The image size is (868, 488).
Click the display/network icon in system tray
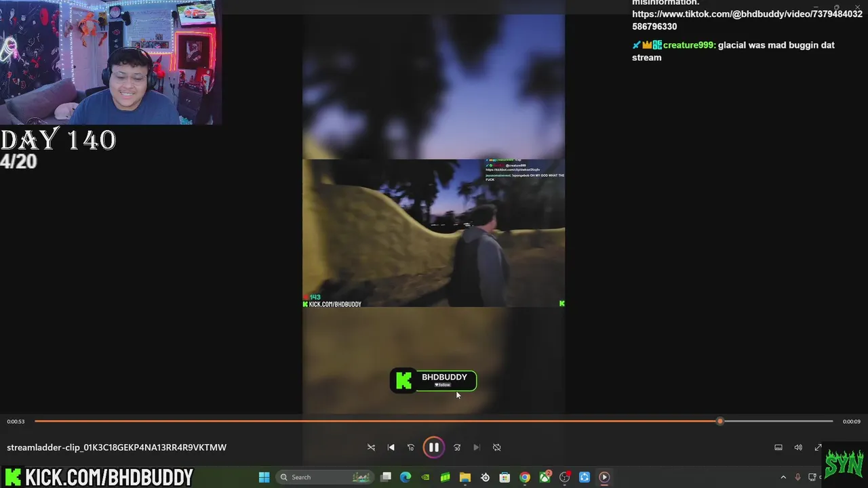click(x=812, y=477)
